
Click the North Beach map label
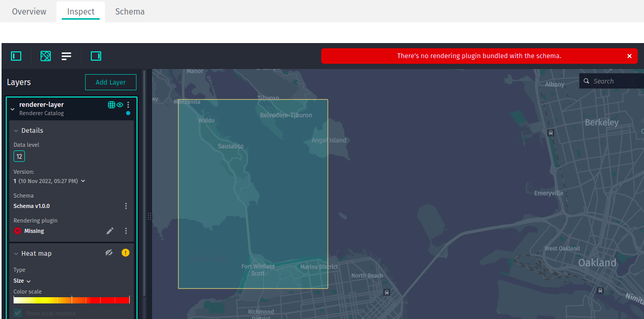click(367, 275)
